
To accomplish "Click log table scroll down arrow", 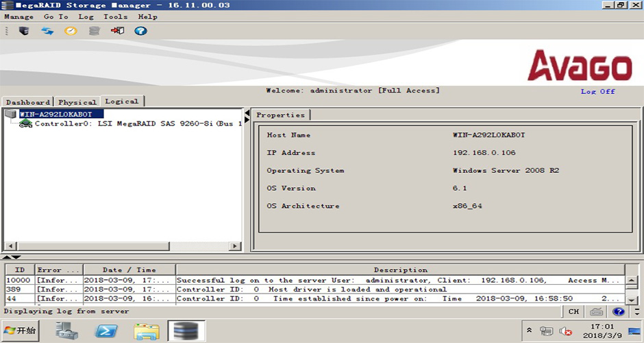I will 631,300.
